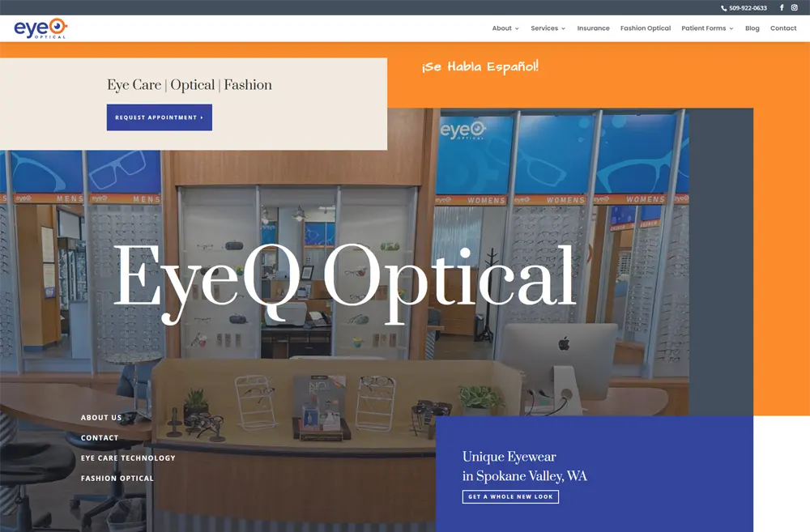
Task: Call the 509-922-0633 phone number
Action: tap(744, 8)
